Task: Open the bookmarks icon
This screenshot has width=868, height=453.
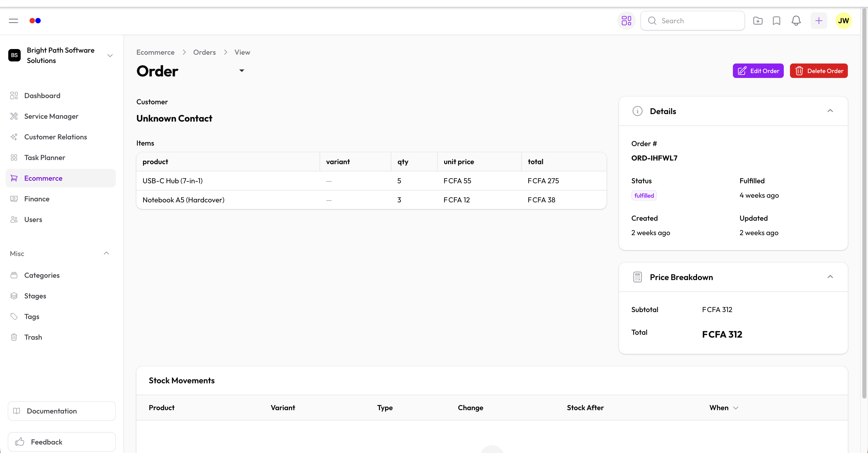Action: click(777, 21)
